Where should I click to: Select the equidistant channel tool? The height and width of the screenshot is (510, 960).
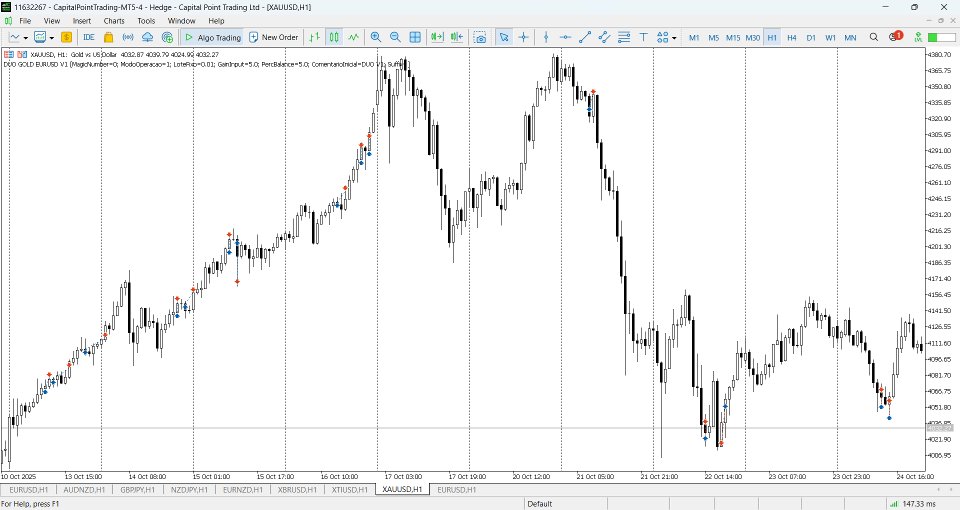click(x=604, y=37)
